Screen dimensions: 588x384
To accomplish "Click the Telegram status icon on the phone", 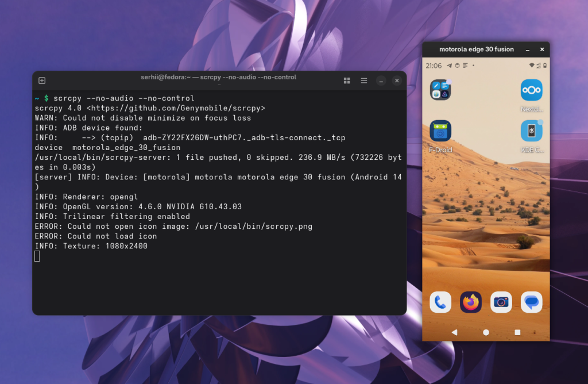I will tap(449, 66).
